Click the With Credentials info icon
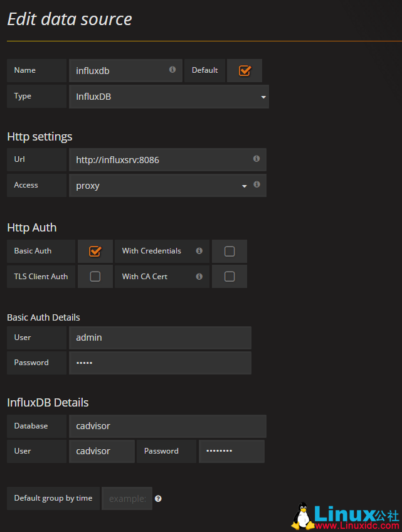402x532 pixels. coord(199,251)
